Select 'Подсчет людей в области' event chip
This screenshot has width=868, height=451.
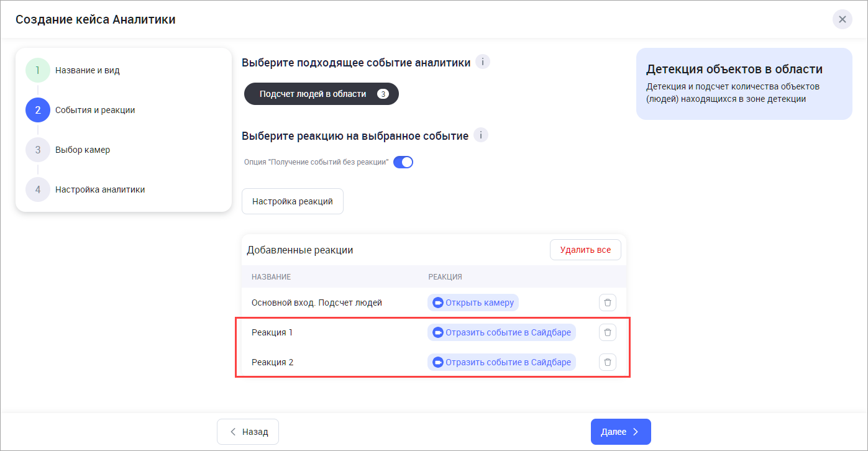pyautogui.click(x=313, y=94)
